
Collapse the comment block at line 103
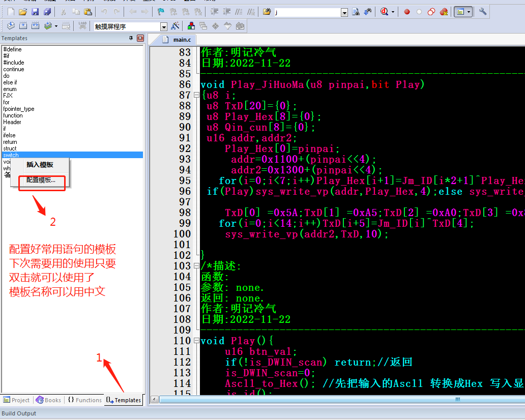[x=196, y=266]
